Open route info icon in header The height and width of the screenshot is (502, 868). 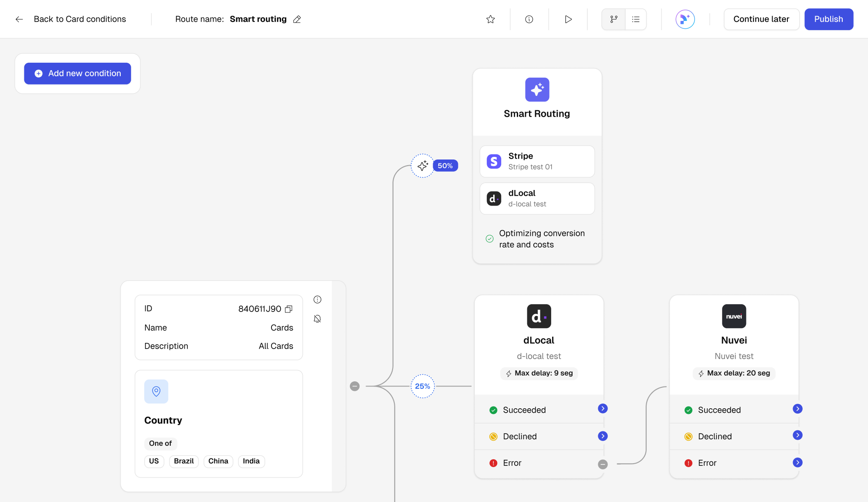(529, 19)
